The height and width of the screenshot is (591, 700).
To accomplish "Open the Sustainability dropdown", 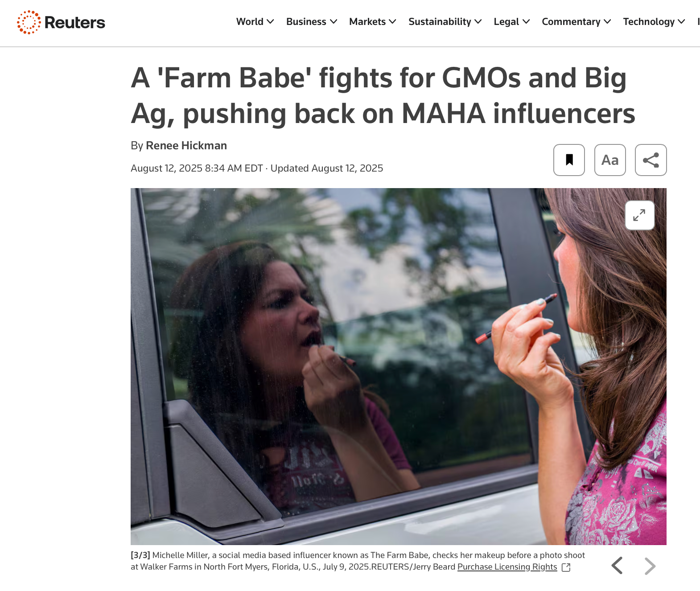I will click(x=445, y=22).
